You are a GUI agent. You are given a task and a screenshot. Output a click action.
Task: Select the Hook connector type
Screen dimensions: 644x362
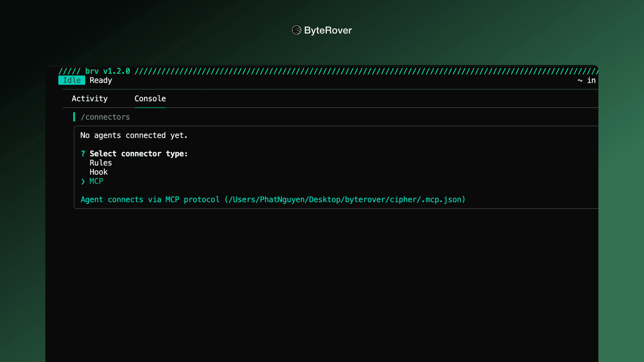pyautogui.click(x=99, y=172)
